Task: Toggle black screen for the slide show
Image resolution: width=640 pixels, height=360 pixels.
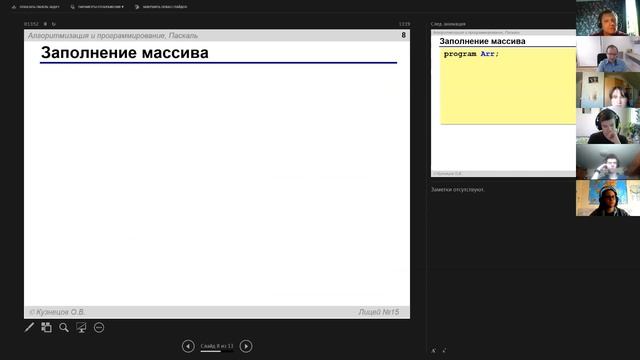Action: [x=81, y=327]
